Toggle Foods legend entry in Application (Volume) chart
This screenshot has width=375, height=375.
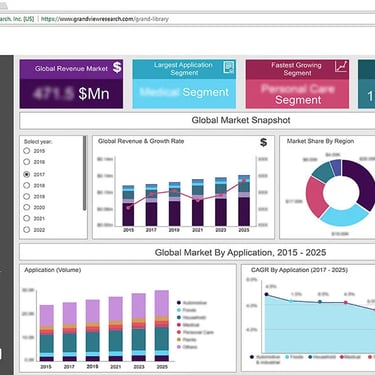click(187, 310)
